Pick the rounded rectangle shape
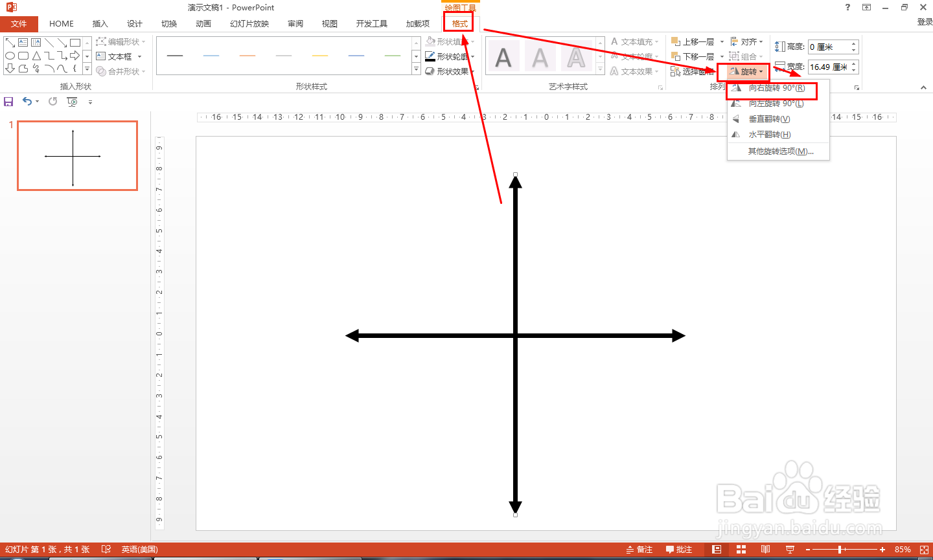The image size is (933, 560). point(23,56)
